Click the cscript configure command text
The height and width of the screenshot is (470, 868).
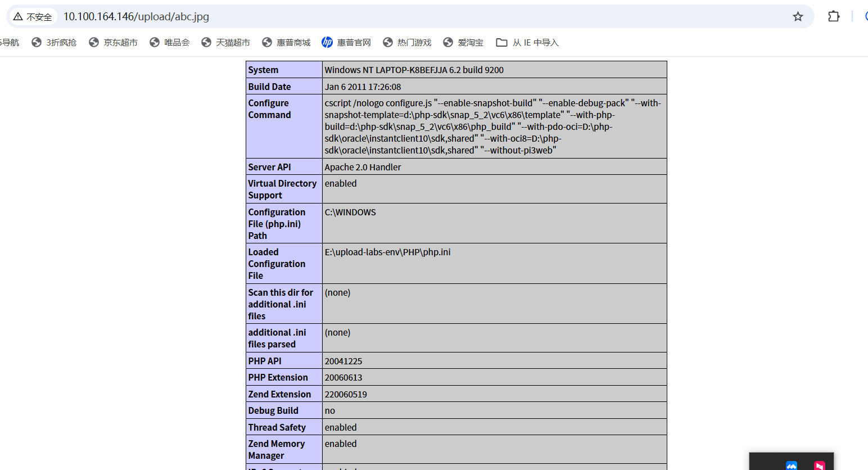pos(493,126)
